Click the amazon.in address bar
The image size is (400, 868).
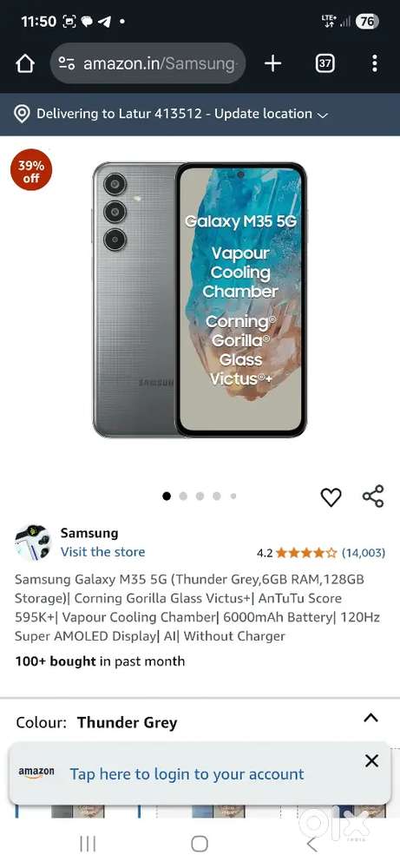[148, 63]
